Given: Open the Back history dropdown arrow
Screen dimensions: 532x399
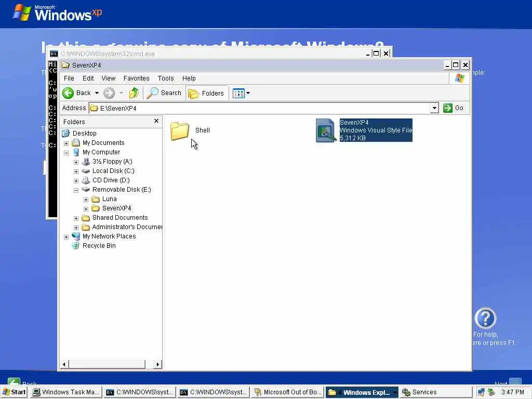Looking at the screenshot, I should [x=97, y=93].
